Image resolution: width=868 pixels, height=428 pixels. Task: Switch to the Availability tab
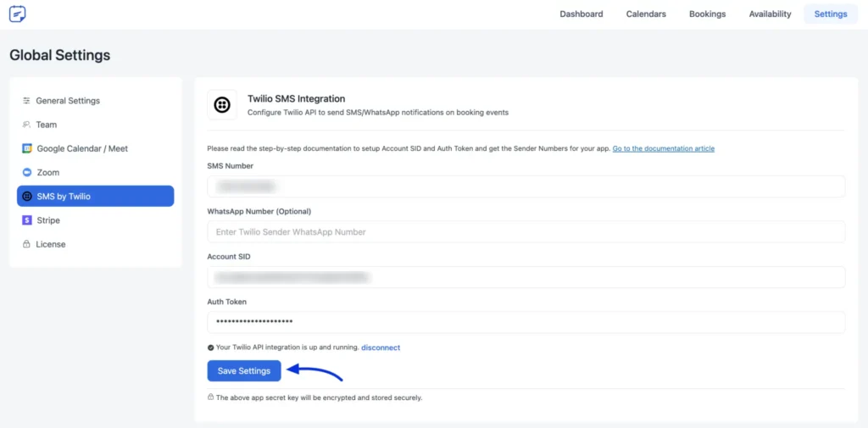pyautogui.click(x=770, y=14)
